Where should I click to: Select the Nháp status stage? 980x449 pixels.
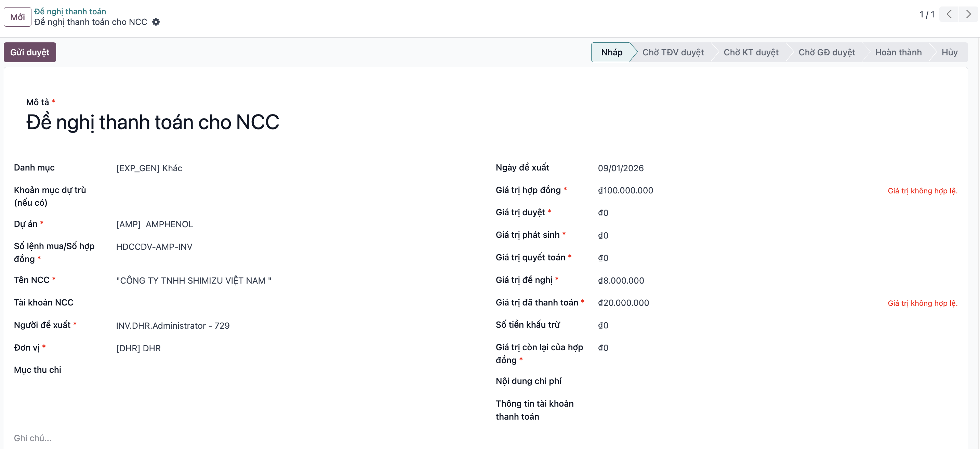pyautogui.click(x=611, y=52)
